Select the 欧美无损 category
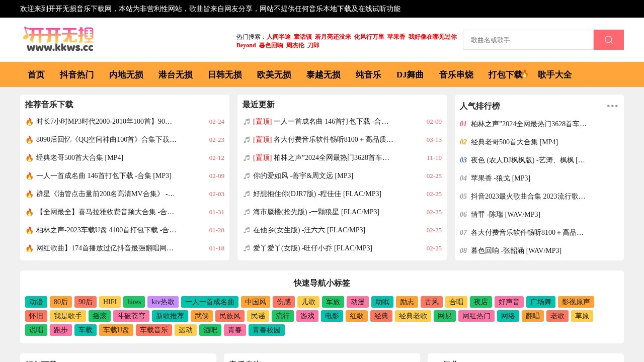The image size is (644, 362). point(274,74)
